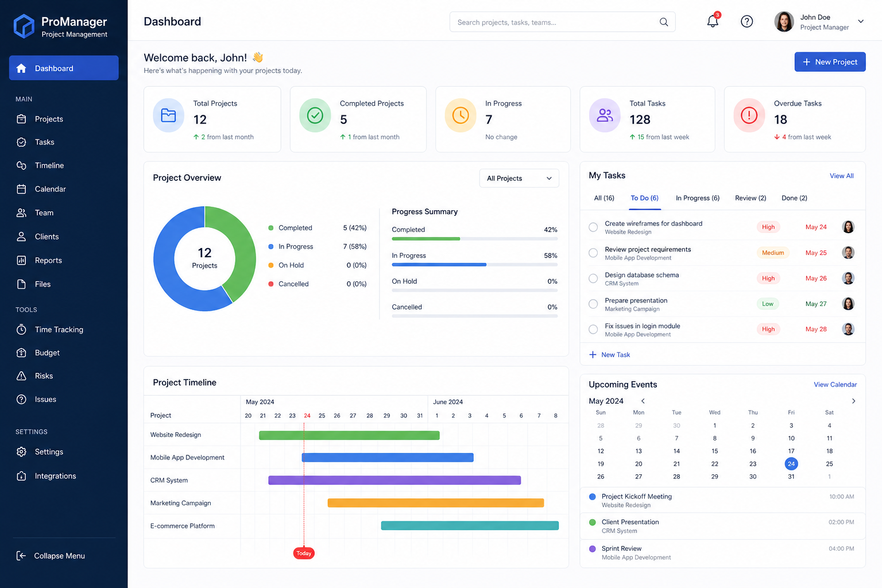Click the Team sidebar icon
The width and height of the screenshot is (882, 588).
coord(22,212)
